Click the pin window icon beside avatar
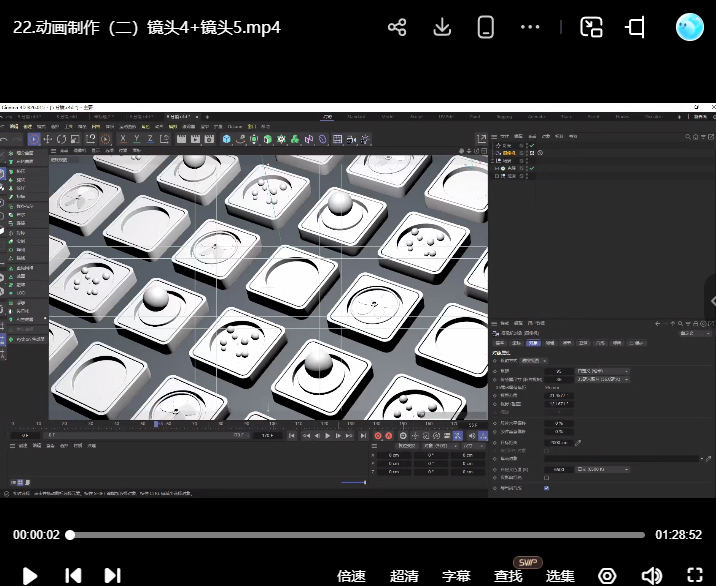The height and width of the screenshot is (586, 716). 636,27
